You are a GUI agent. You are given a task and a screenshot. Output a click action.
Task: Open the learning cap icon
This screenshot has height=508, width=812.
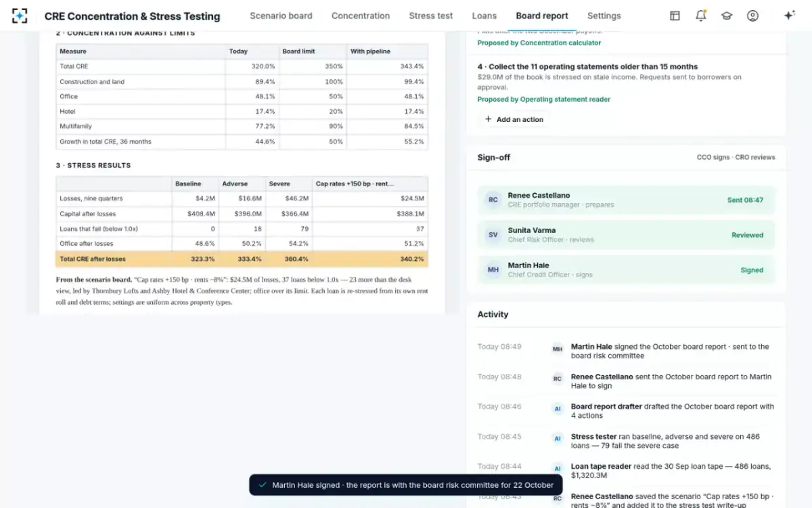(727, 16)
